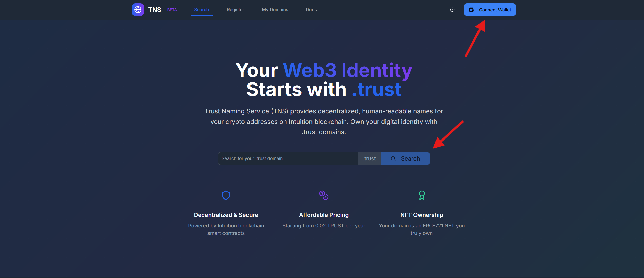Click the Affordable Pricing heading
Image resolution: width=644 pixels, height=278 pixels.
(x=324, y=215)
